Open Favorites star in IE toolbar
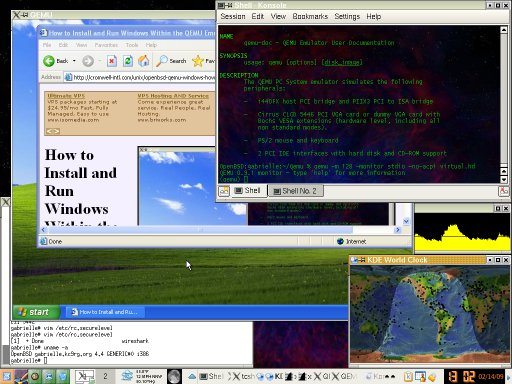The image size is (512, 384). point(198,61)
